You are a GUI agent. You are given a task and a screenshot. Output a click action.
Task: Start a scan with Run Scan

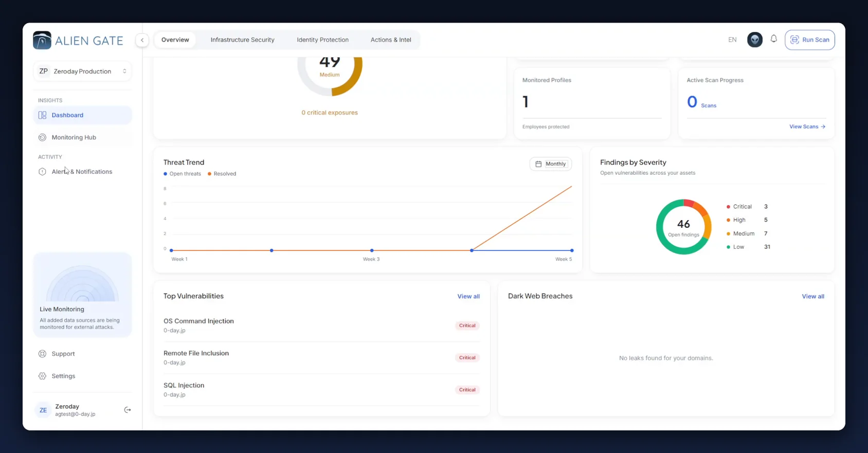coord(809,40)
